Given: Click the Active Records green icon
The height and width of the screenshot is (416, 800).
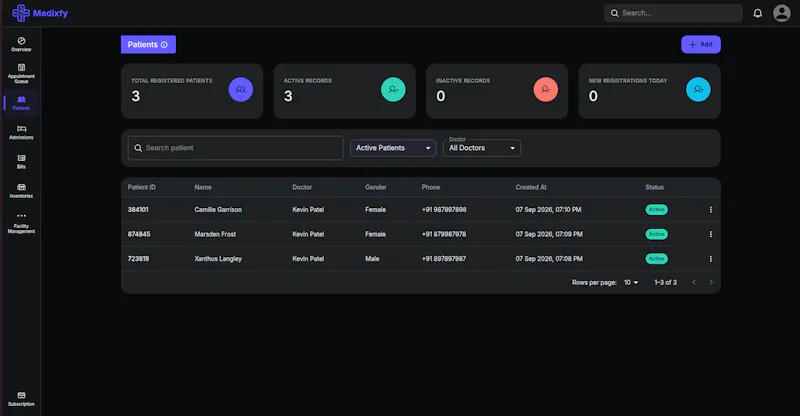Looking at the screenshot, I should coord(393,89).
